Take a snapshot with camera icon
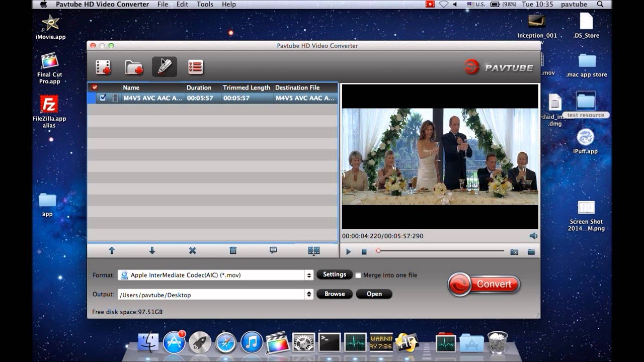This screenshot has height=362, width=644. tap(514, 252)
